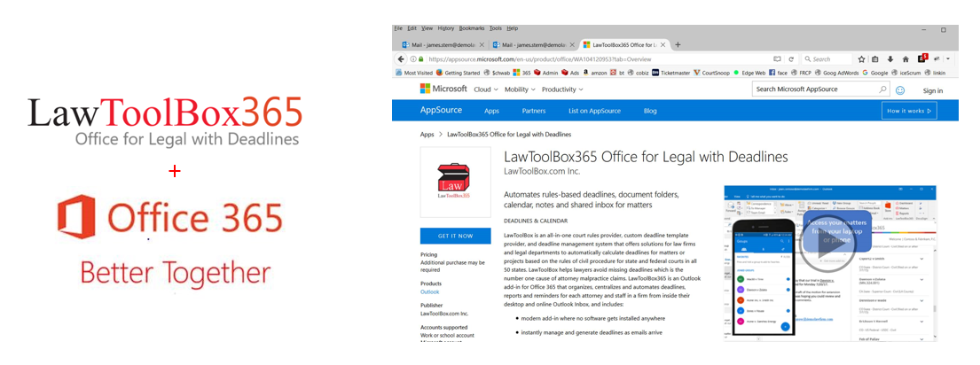Open the Outlook product link
980x365 pixels.
pyautogui.click(x=429, y=292)
